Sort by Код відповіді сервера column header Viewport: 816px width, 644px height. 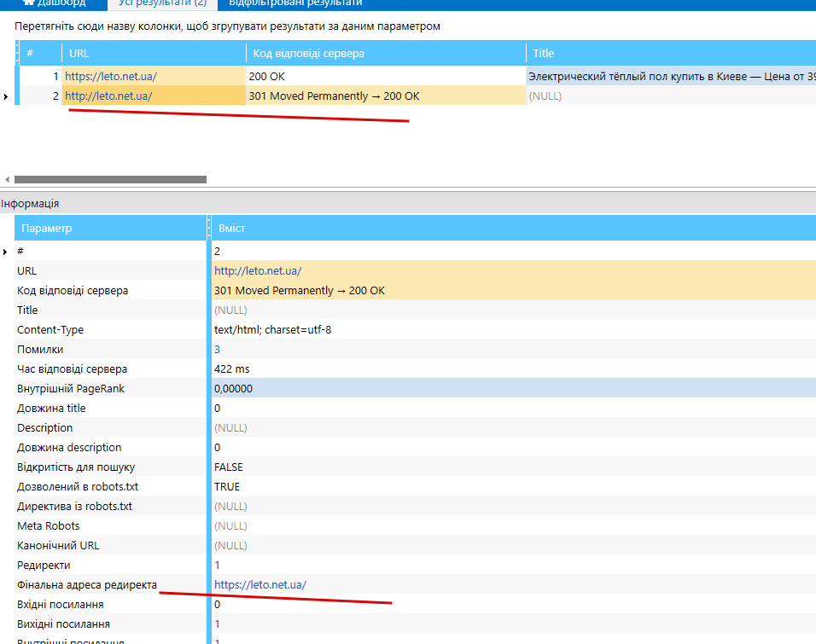click(x=386, y=53)
